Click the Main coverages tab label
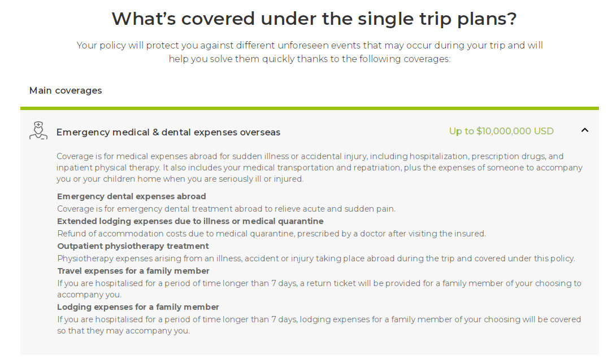The image size is (612, 364). 66,90
